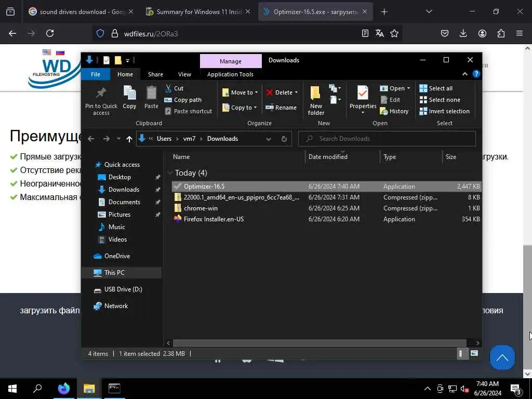The height and width of the screenshot is (399, 532).
Task: Open recent locations dropdown in Explorer
Action: (x=118, y=138)
